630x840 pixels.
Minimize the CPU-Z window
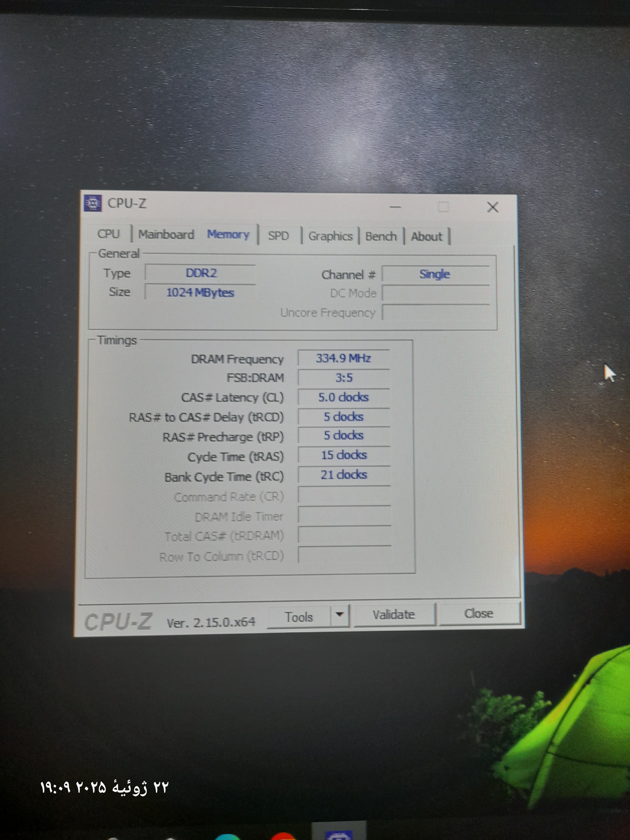(x=395, y=207)
